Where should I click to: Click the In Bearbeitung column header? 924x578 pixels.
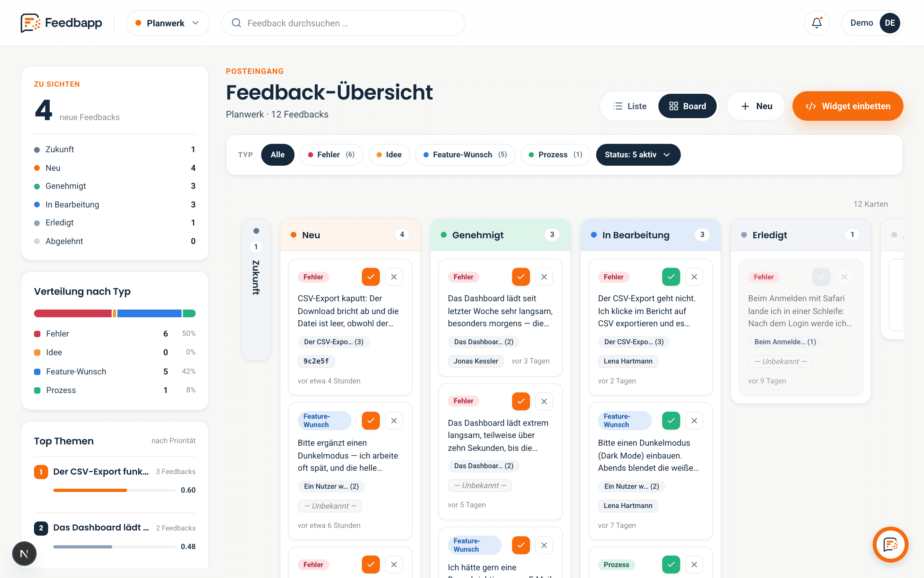[x=651, y=235]
